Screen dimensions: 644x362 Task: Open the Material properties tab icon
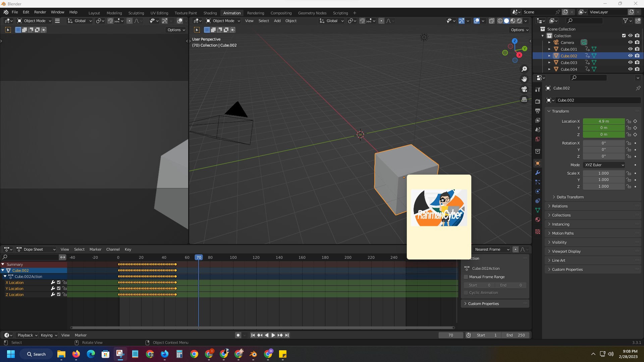pyautogui.click(x=538, y=220)
